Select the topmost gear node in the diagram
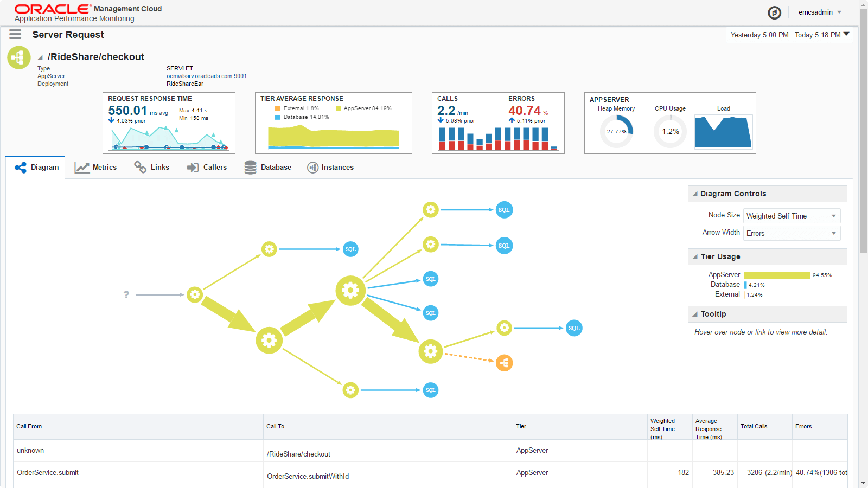868x488 pixels. click(431, 209)
